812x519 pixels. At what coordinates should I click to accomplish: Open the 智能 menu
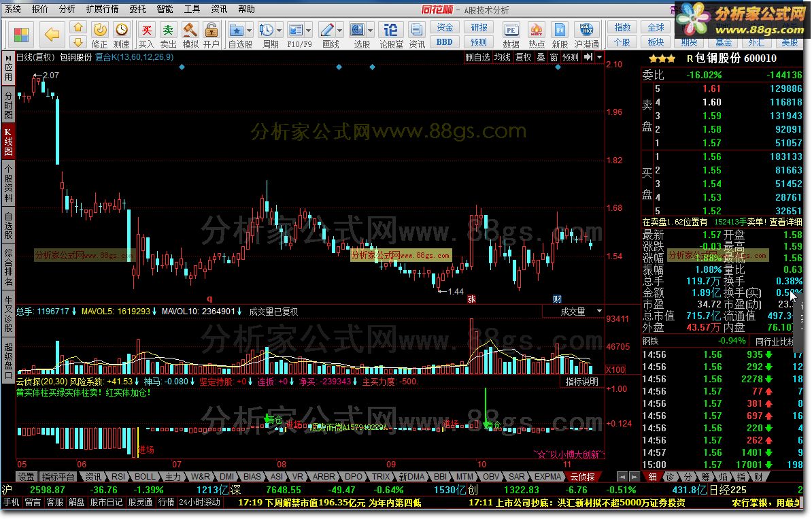click(165, 9)
